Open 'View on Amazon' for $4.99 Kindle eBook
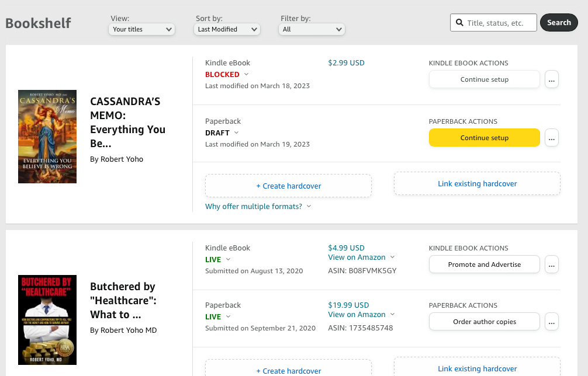This screenshot has width=588, height=376. coord(357,257)
